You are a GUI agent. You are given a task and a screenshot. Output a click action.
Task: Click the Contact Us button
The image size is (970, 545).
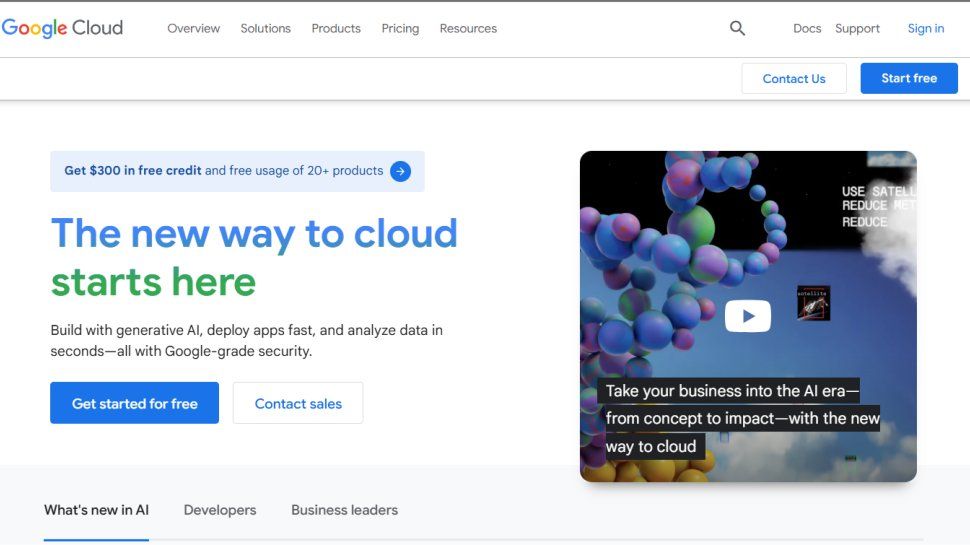(794, 79)
